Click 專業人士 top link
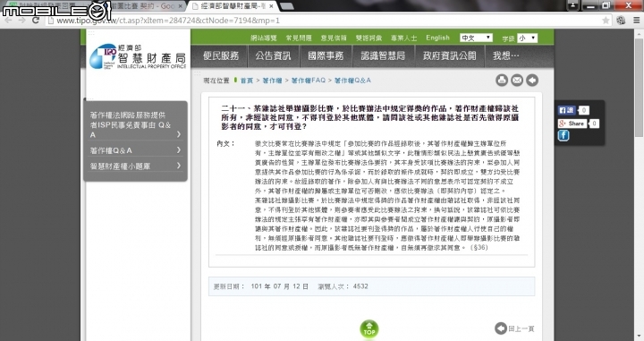Image resolution: width=644 pixels, height=341 pixels. tap(403, 38)
